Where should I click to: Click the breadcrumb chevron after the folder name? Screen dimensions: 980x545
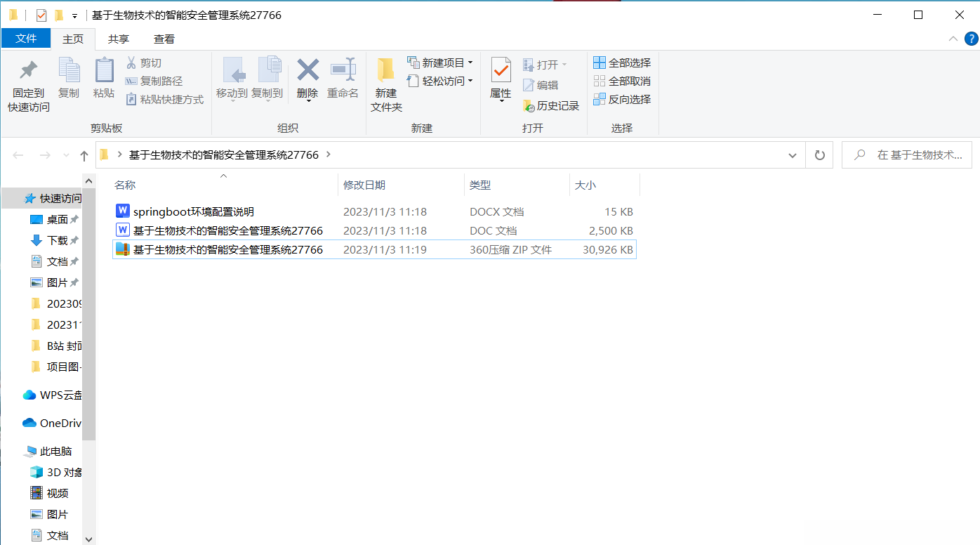click(x=329, y=155)
